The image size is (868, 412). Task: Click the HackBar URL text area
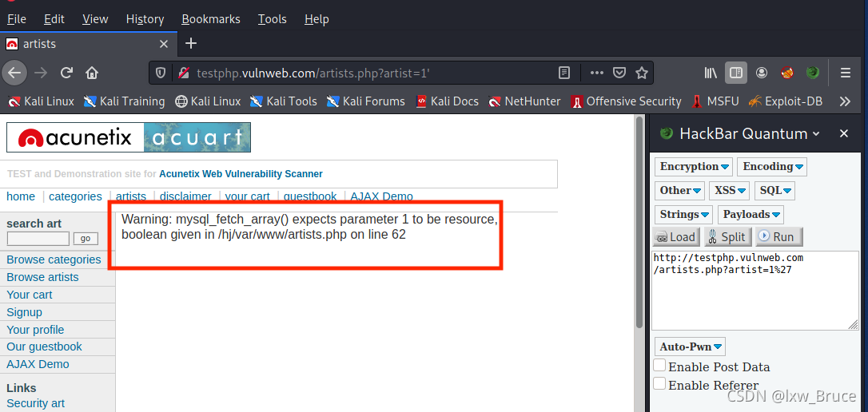point(755,291)
